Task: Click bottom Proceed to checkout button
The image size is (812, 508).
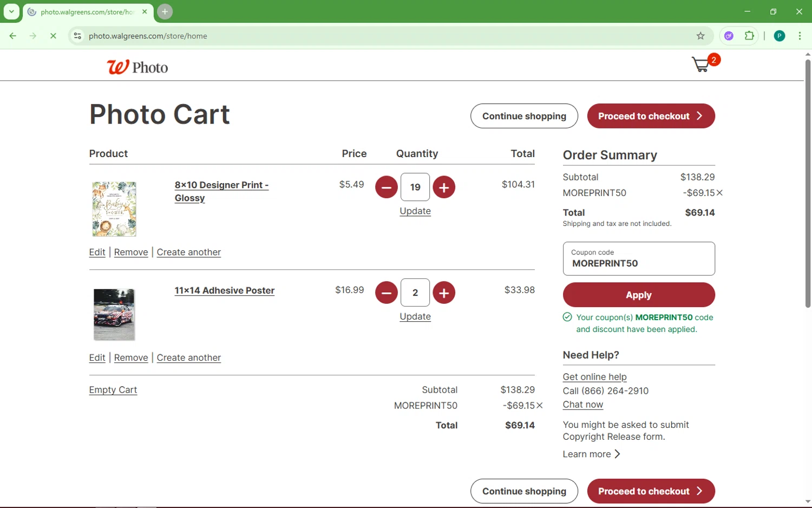Action: pos(651,491)
